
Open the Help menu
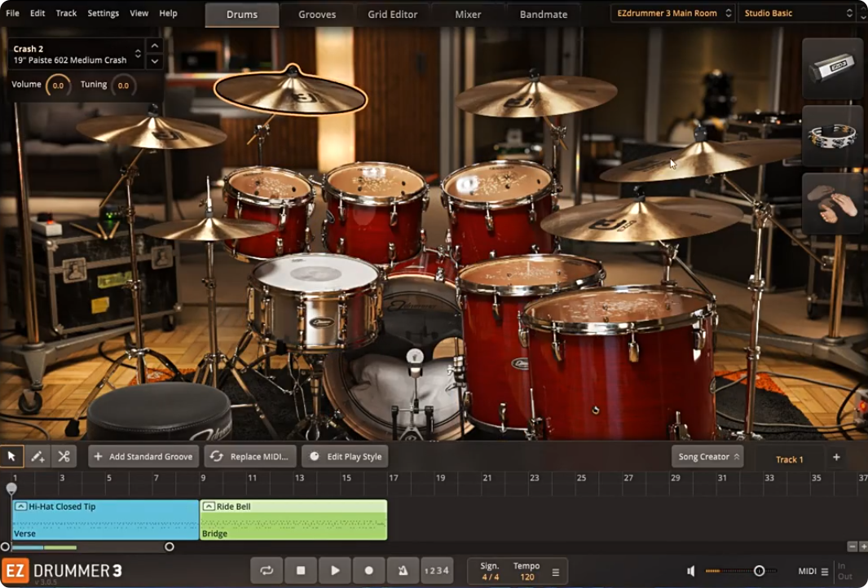[x=168, y=13]
